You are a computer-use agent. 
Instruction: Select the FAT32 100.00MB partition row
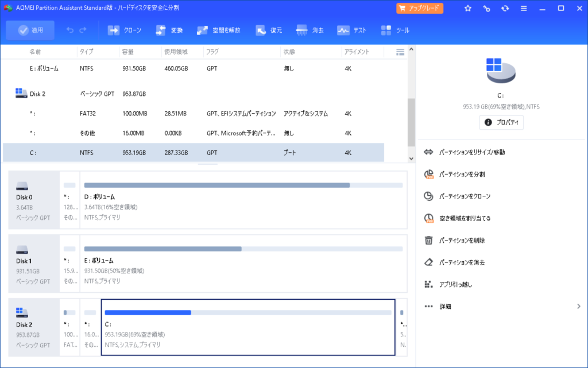click(194, 114)
